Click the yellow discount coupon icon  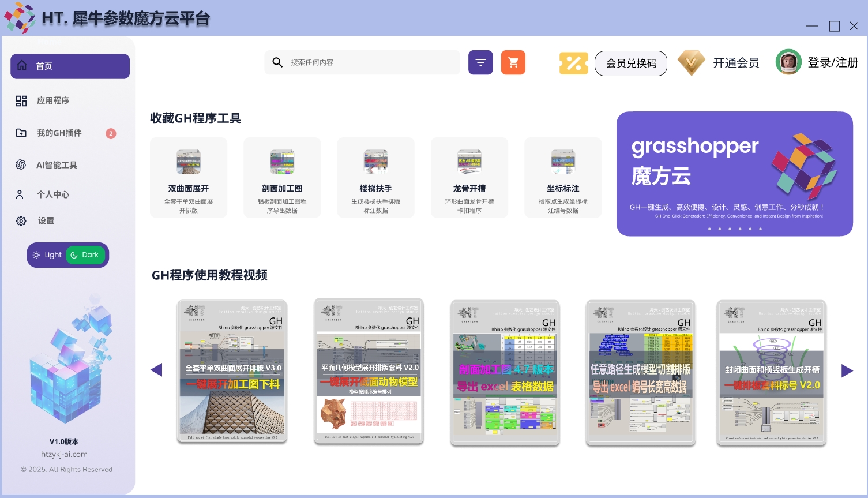573,63
